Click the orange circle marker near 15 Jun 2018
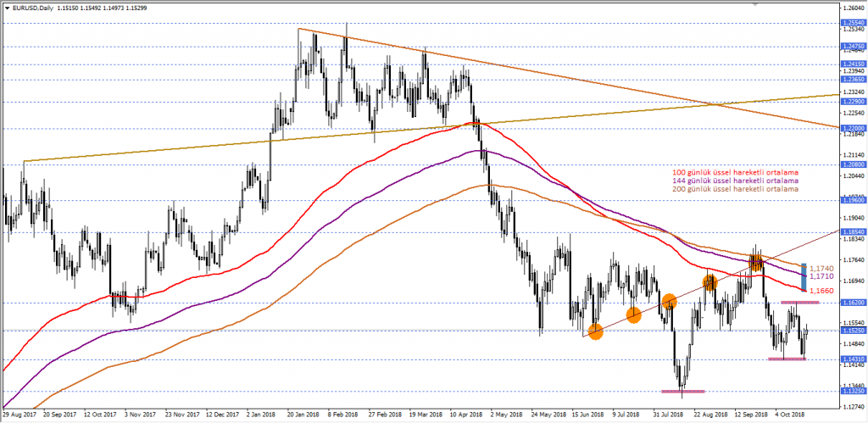Image resolution: width=868 pixels, height=423 pixels. coord(596,331)
